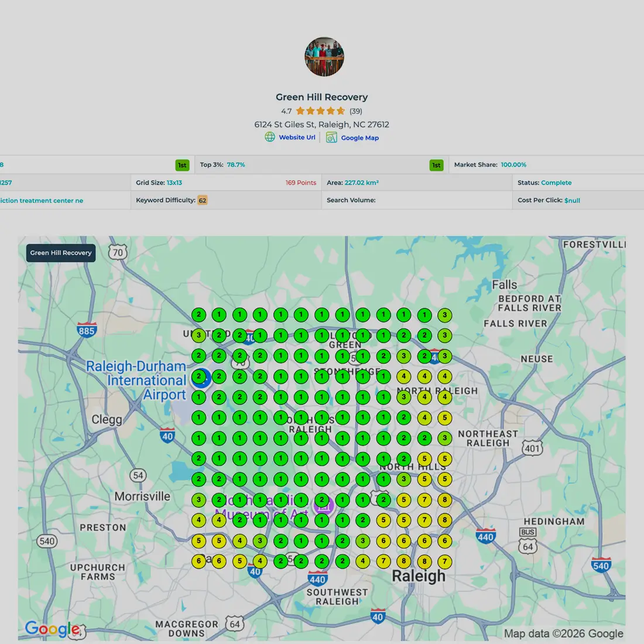The height and width of the screenshot is (644, 644).
Task: Click the US 64 shield near MacGregor Downs
Action: pos(235,624)
